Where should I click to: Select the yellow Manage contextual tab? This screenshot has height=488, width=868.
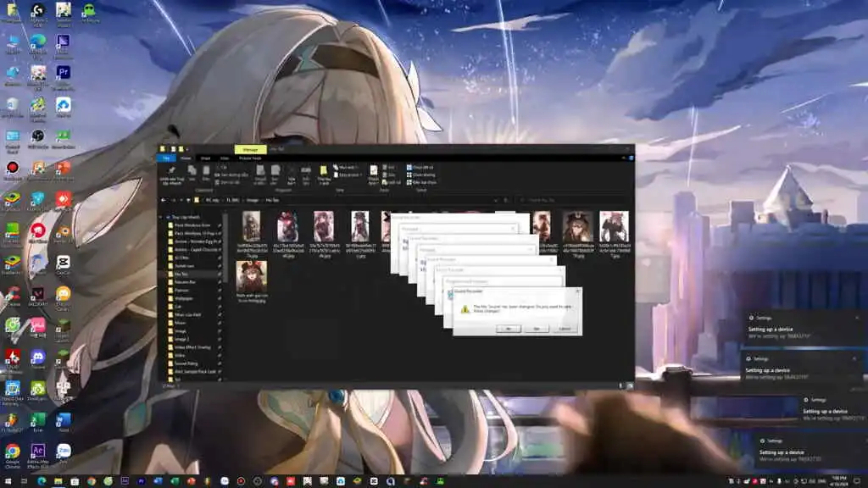point(250,149)
